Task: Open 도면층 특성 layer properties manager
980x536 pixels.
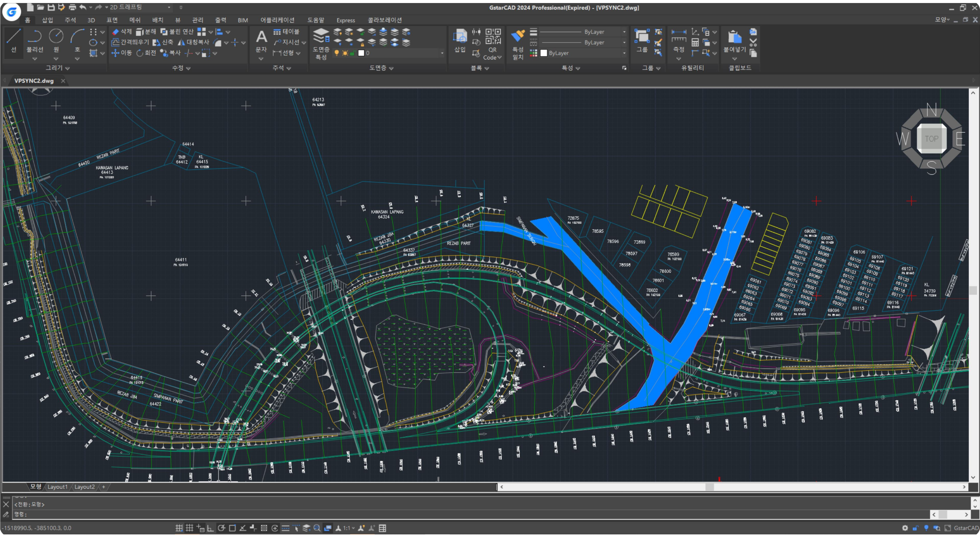Action: (321, 43)
